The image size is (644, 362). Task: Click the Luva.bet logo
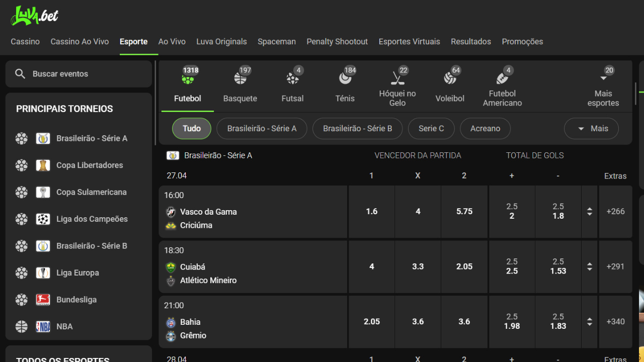click(x=35, y=16)
